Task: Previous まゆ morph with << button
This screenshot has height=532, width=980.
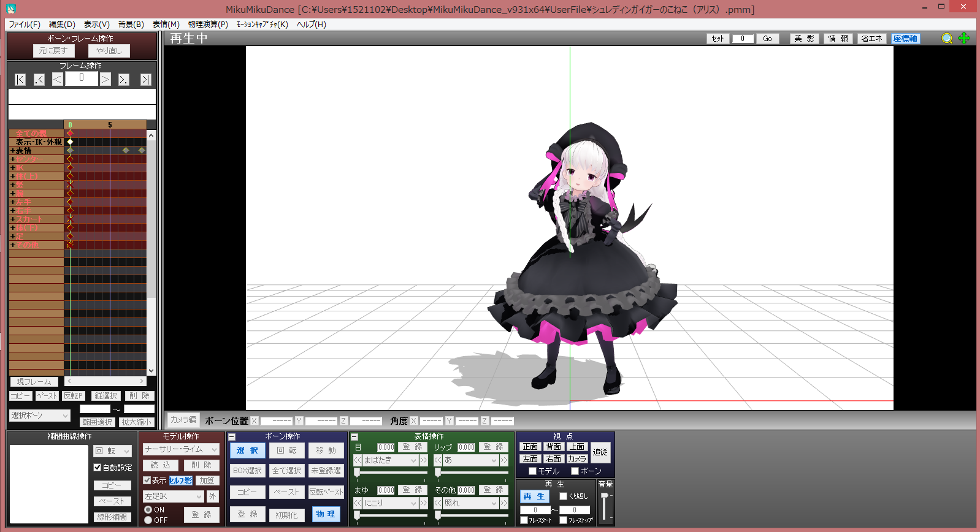Action: (358, 503)
